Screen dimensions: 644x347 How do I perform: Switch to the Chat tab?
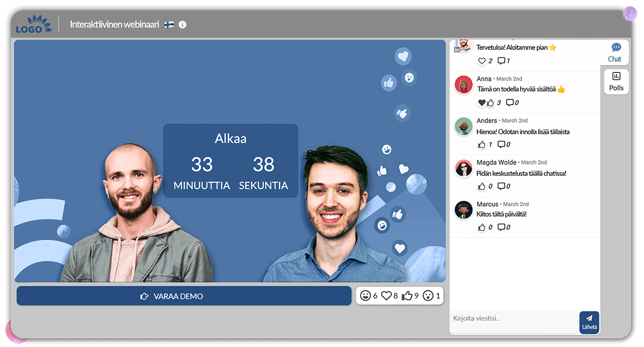(615, 53)
